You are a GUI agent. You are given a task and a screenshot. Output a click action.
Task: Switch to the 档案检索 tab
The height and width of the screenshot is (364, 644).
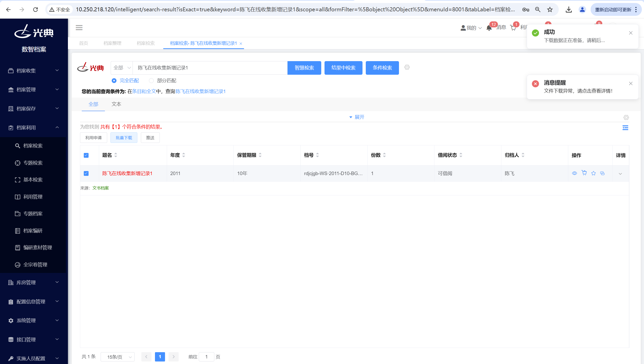[146, 43]
